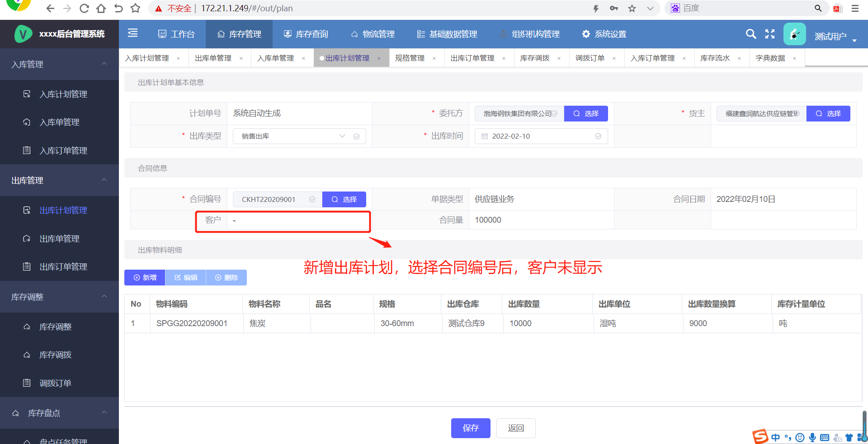Bookmark page with star icon in toolbar
This screenshot has height=444, width=868.
point(135,8)
